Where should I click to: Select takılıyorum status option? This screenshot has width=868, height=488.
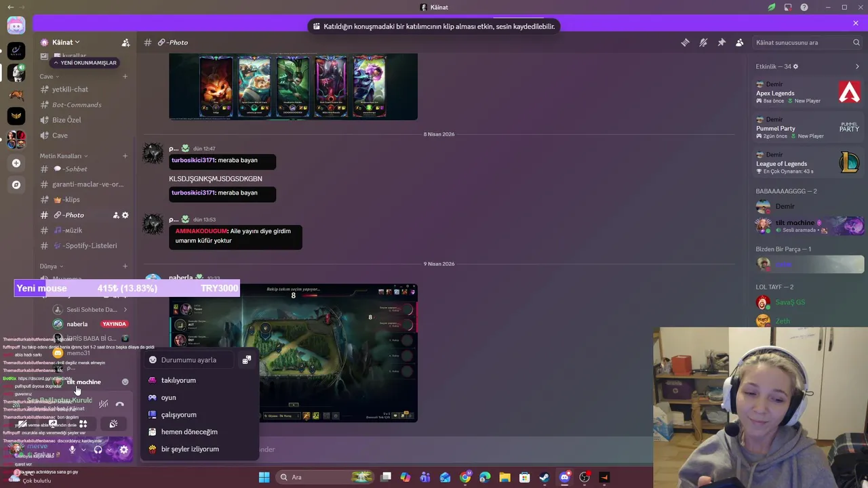[199, 380]
